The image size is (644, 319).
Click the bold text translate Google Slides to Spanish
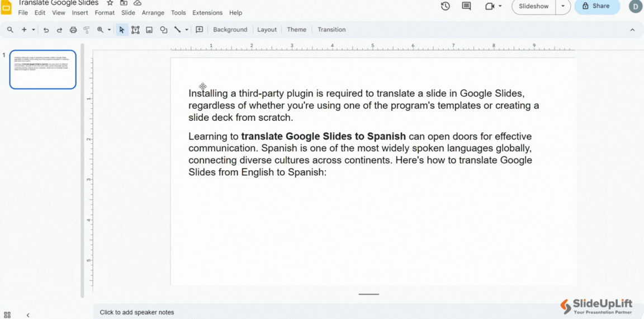coord(324,137)
